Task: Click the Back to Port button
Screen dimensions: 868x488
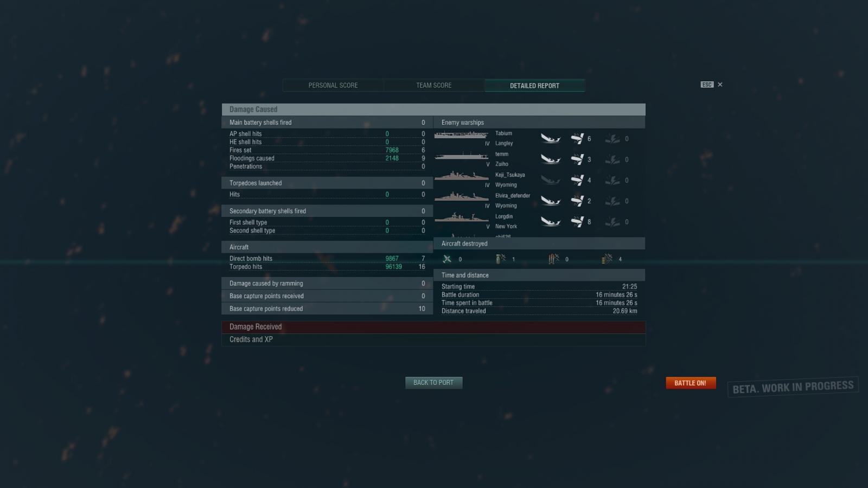Action: 433,383
